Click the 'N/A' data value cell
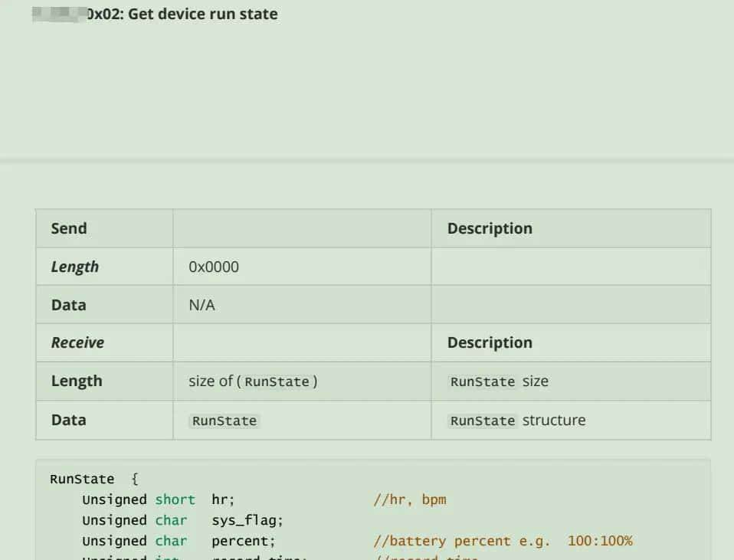Viewport: 734px width, 560px height. pyautogui.click(x=202, y=304)
